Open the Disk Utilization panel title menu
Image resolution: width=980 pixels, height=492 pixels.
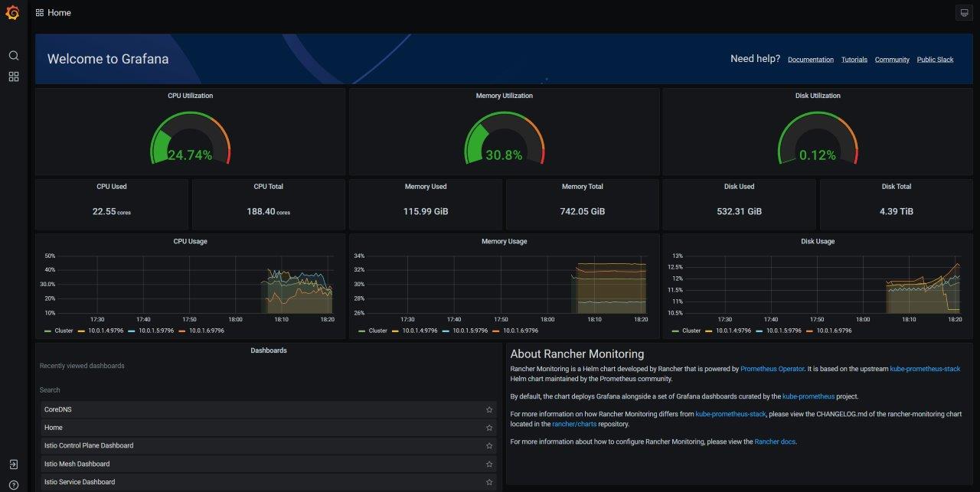click(818, 96)
